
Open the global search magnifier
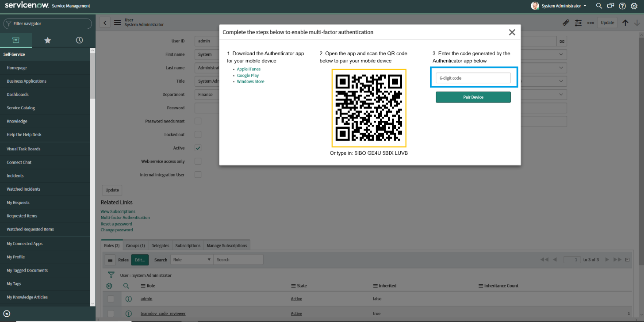(599, 6)
